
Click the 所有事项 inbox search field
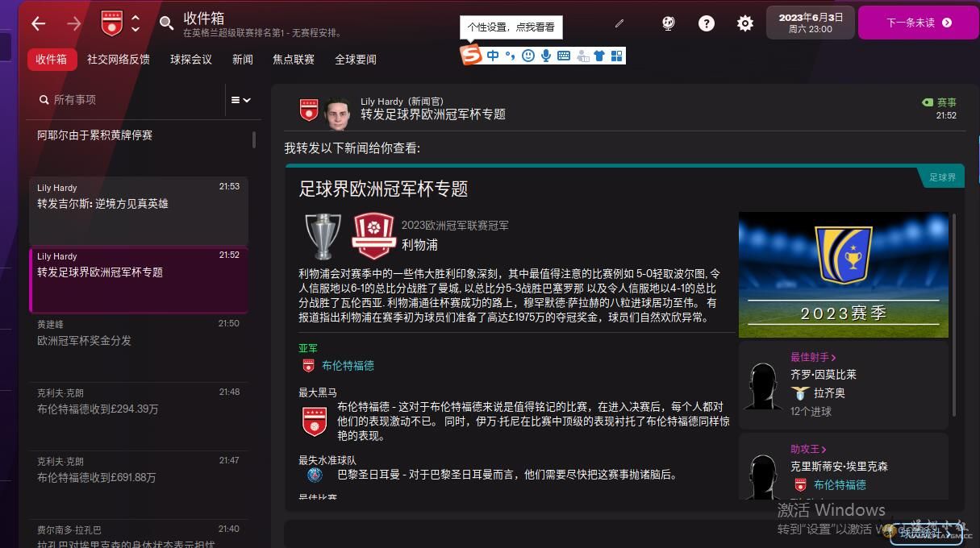pos(129,100)
